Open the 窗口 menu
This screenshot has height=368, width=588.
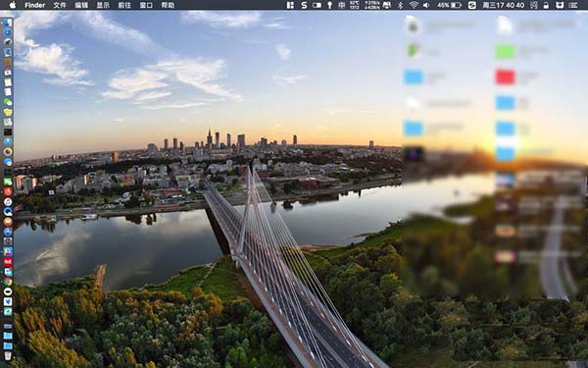click(x=146, y=5)
